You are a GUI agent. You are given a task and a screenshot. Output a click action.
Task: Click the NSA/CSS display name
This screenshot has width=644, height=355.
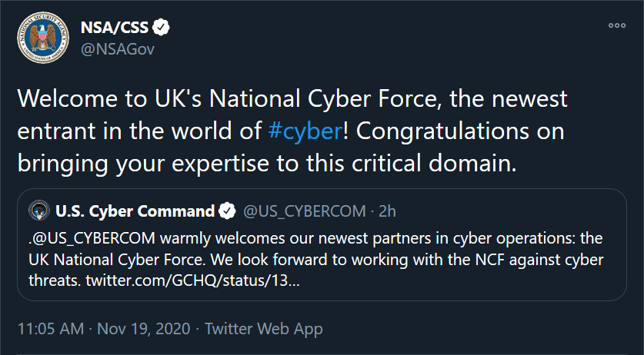[114, 28]
